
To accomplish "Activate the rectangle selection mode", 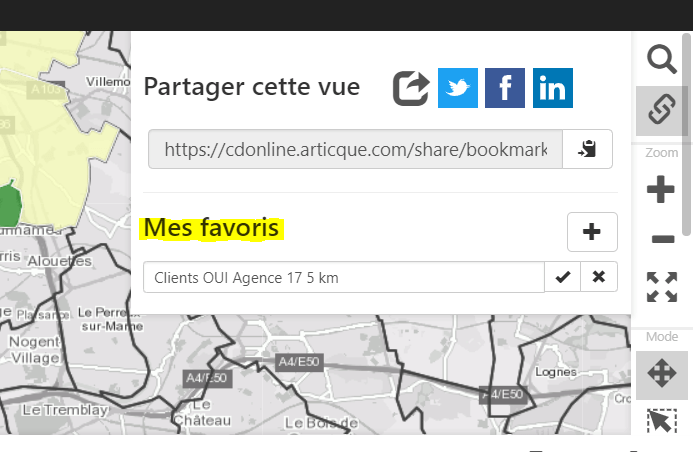I will pos(661,423).
